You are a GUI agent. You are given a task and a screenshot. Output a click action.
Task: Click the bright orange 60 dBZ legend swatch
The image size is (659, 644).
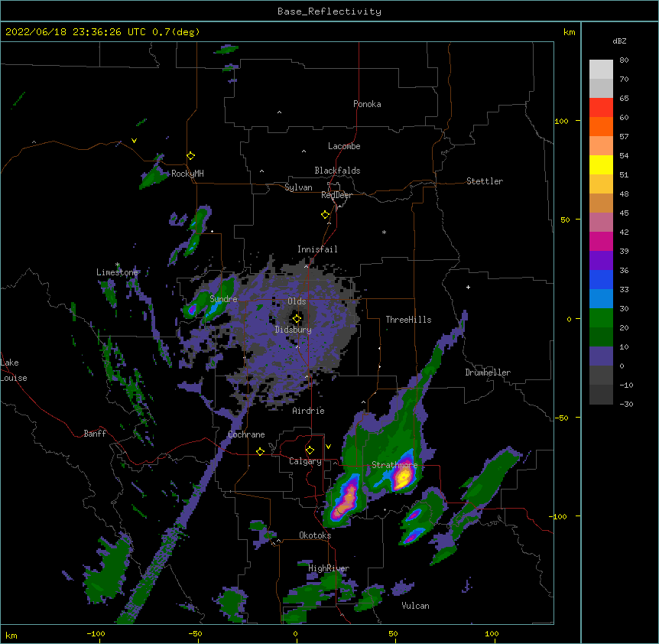tap(601, 126)
